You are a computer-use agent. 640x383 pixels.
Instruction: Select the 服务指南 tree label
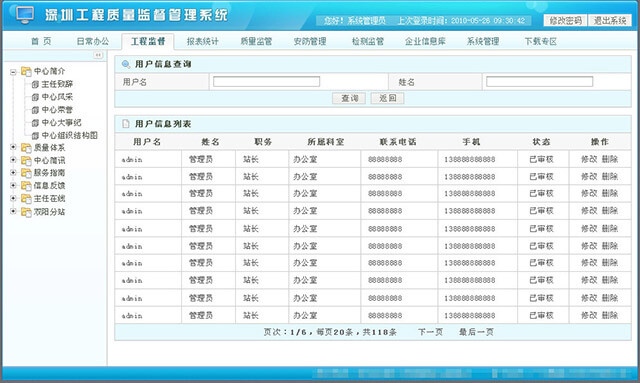49,173
